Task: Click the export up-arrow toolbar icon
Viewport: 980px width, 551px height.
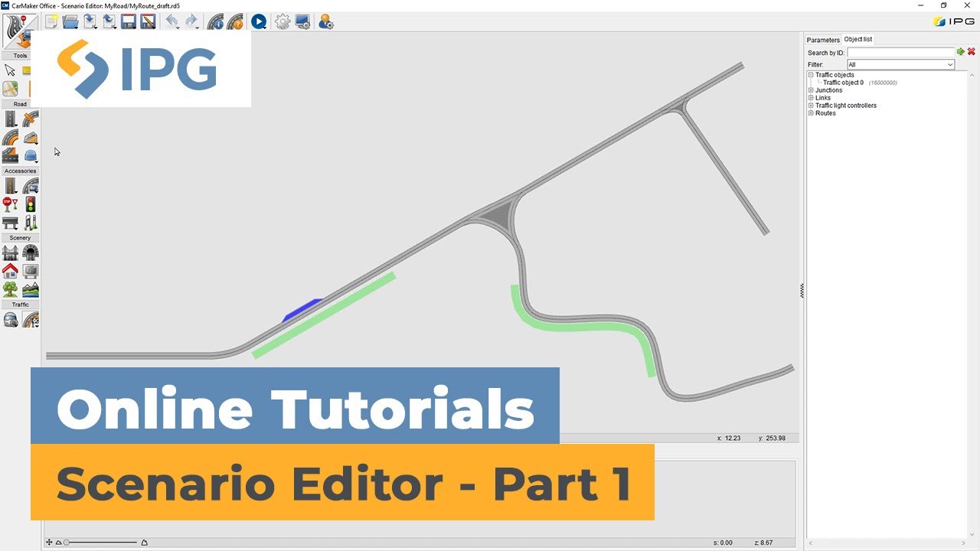Action: tap(109, 21)
